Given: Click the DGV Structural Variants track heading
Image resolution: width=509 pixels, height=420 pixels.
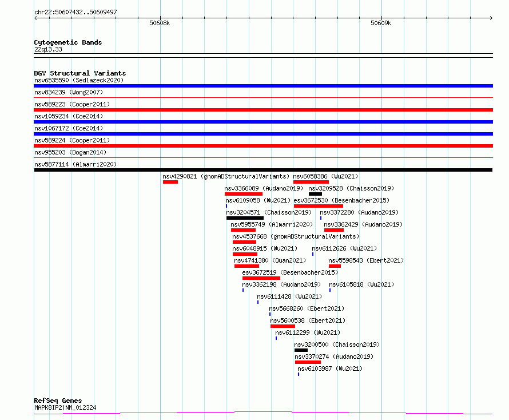Looking at the screenshot, I should tap(80, 73).
